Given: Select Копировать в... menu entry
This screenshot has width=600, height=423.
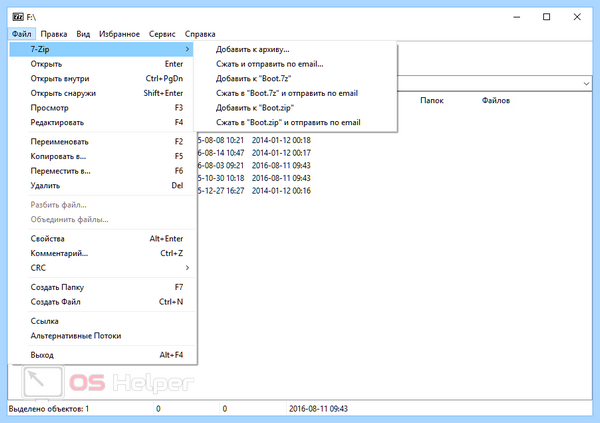Looking at the screenshot, I should pyautogui.click(x=101, y=156).
